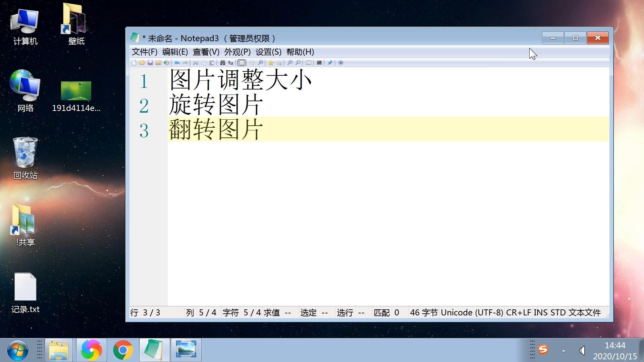Open the 设置(S) menu

pyautogui.click(x=268, y=52)
